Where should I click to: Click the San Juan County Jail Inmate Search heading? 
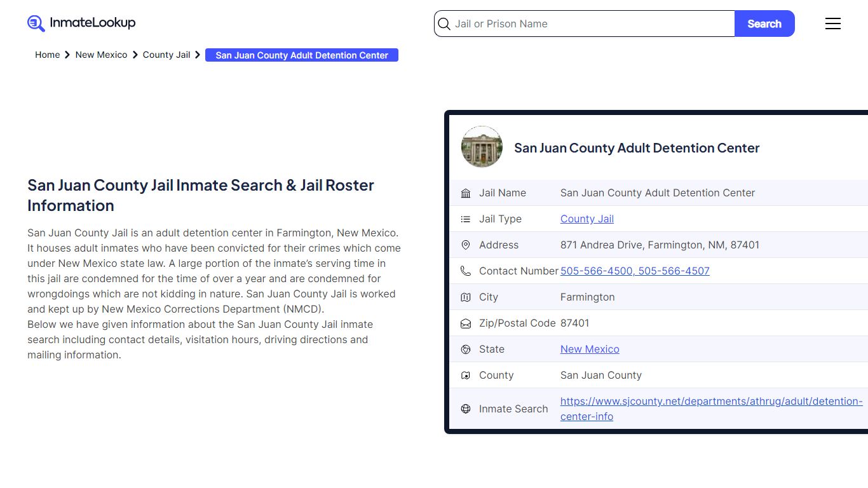tap(201, 195)
